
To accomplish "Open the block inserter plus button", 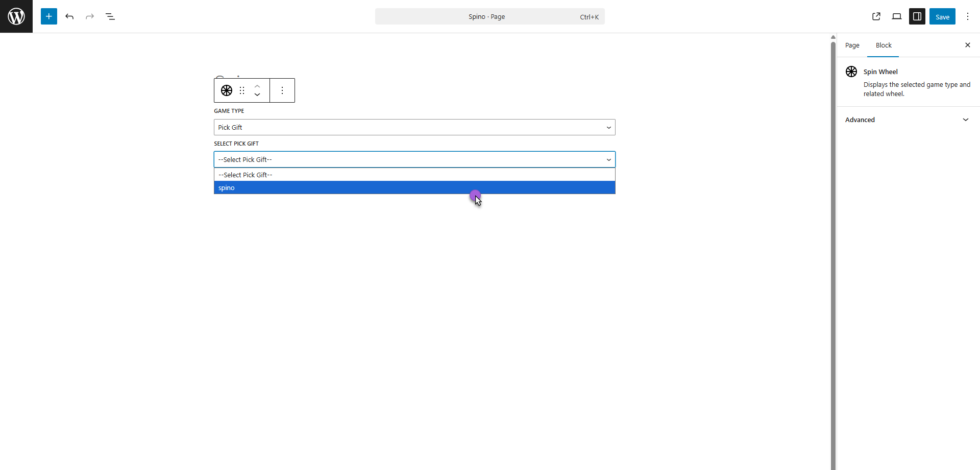I will [x=49, y=16].
